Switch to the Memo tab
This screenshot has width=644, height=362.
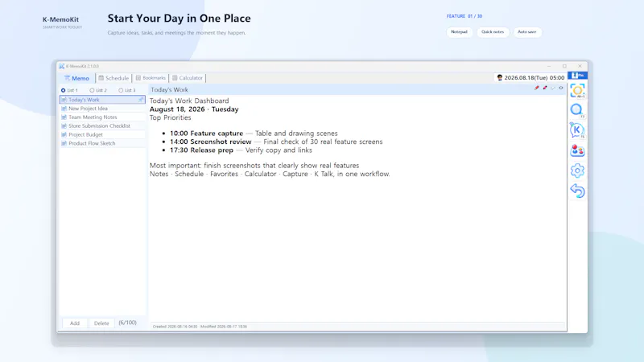click(76, 78)
